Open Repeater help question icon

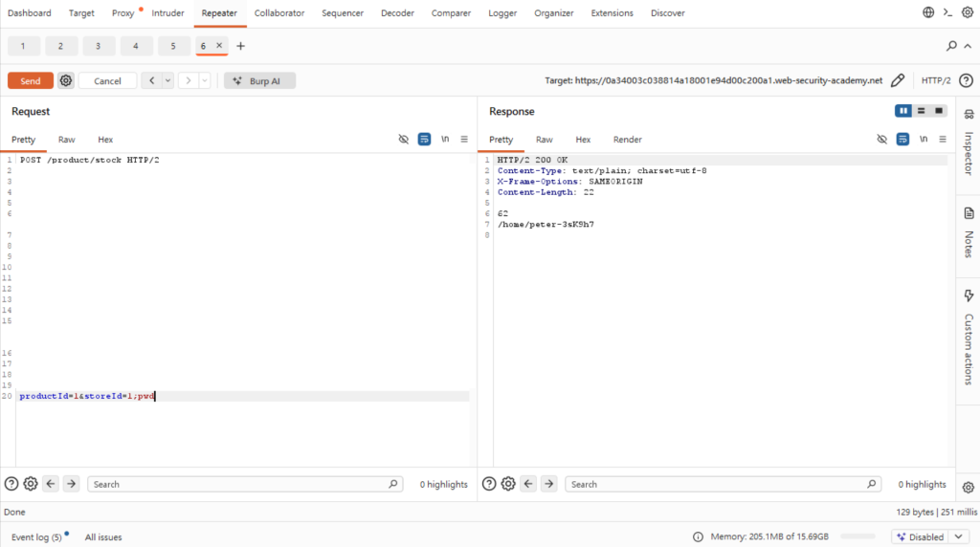pos(966,80)
